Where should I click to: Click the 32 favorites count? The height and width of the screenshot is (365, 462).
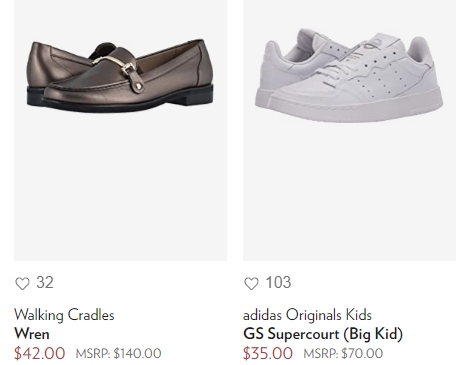click(45, 282)
